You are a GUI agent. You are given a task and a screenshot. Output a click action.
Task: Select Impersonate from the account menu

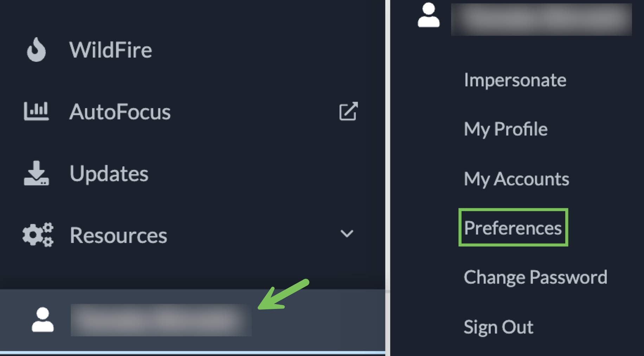pyautogui.click(x=515, y=80)
